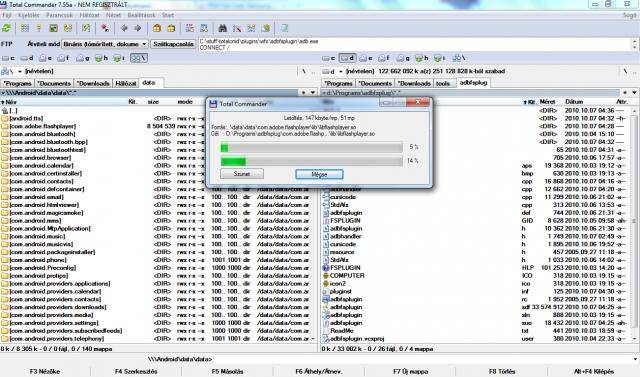Click the invert selection star icon

105,28
